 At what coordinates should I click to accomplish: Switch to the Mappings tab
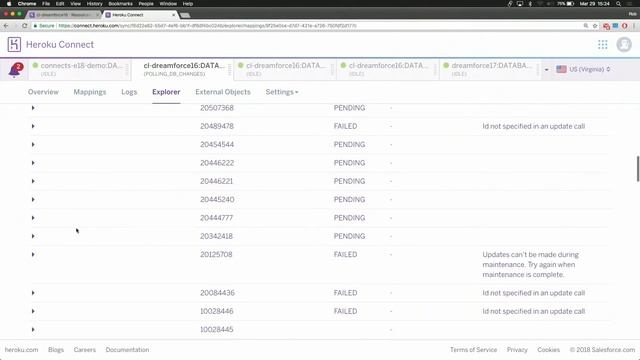pyautogui.click(x=90, y=92)
